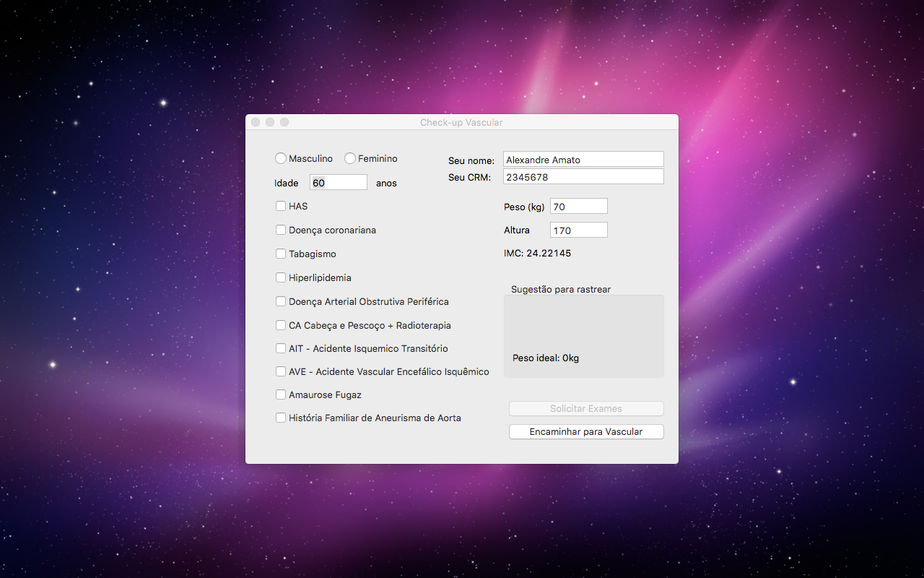Check Doença Arterial Obstrutiva Periférica
This screenshot has height=578, width=924.
pos(281,301)
